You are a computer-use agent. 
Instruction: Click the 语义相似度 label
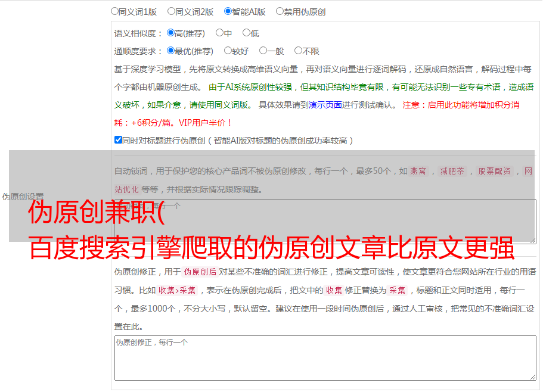click(138, 33)
